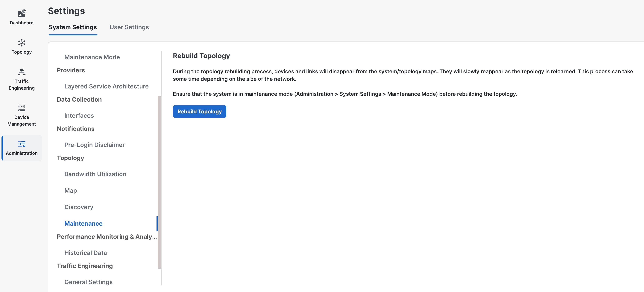Image resolution: width=644 pixels, height=292 pixels.
Task: Open Traffic Engineering sidebar icon
Action: coord(22,72)
